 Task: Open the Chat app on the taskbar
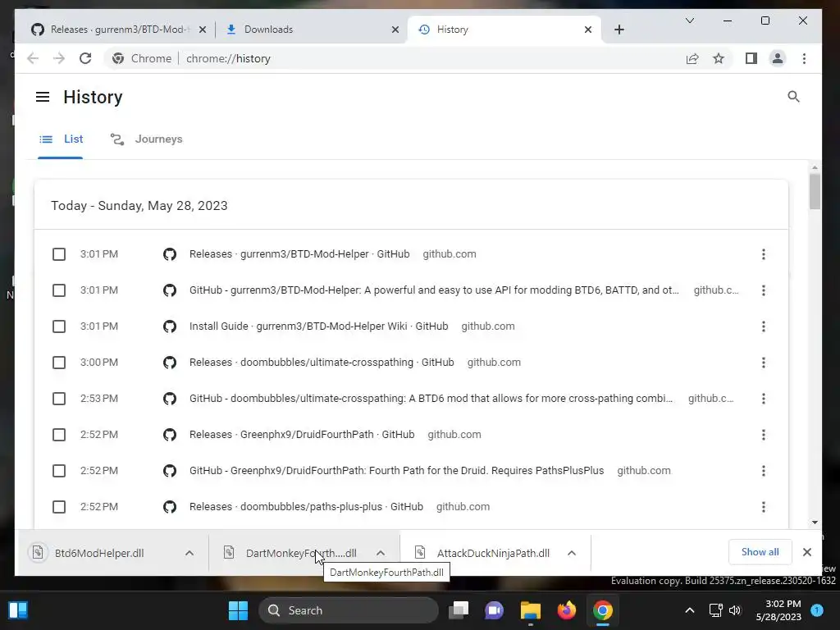(x=494, y=610)
